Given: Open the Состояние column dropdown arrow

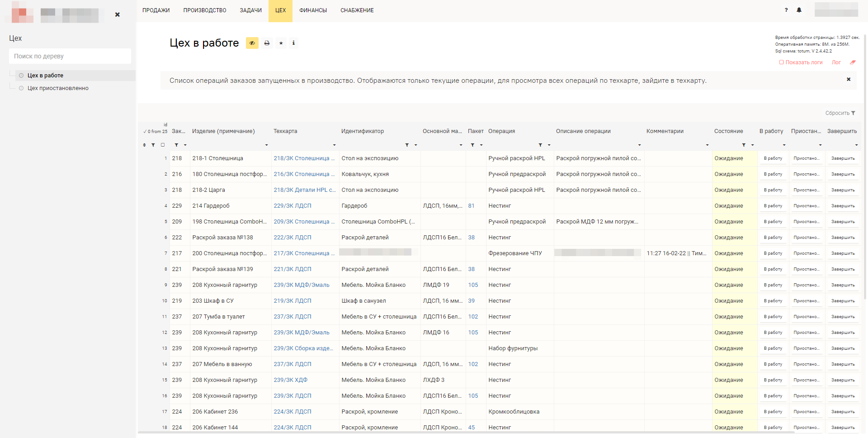Looking at the screenshot, I should (752, 145).
